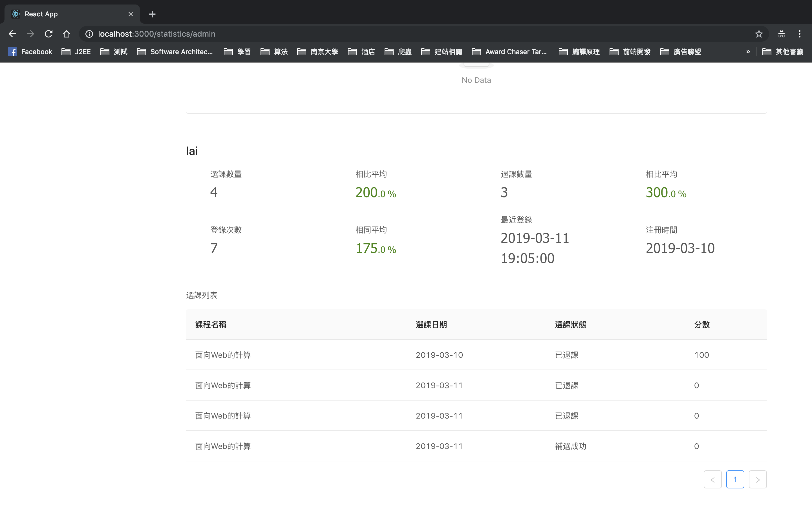
Task: Bookmark page with star icon
Action: pyautogui.click(x=759, y=34)
